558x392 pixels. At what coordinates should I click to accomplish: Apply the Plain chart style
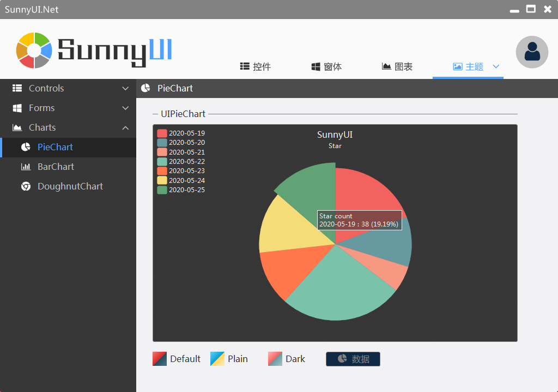[229, 359]
